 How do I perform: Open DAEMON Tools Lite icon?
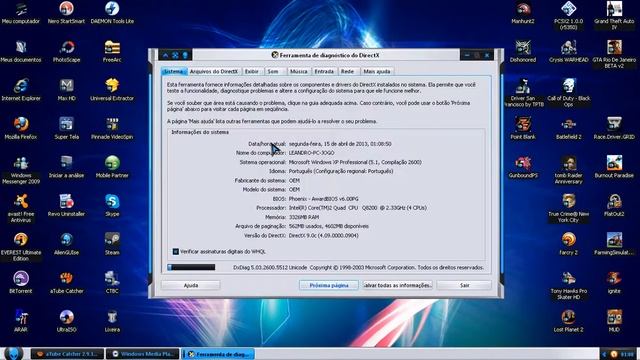click(x=112, y=13)
